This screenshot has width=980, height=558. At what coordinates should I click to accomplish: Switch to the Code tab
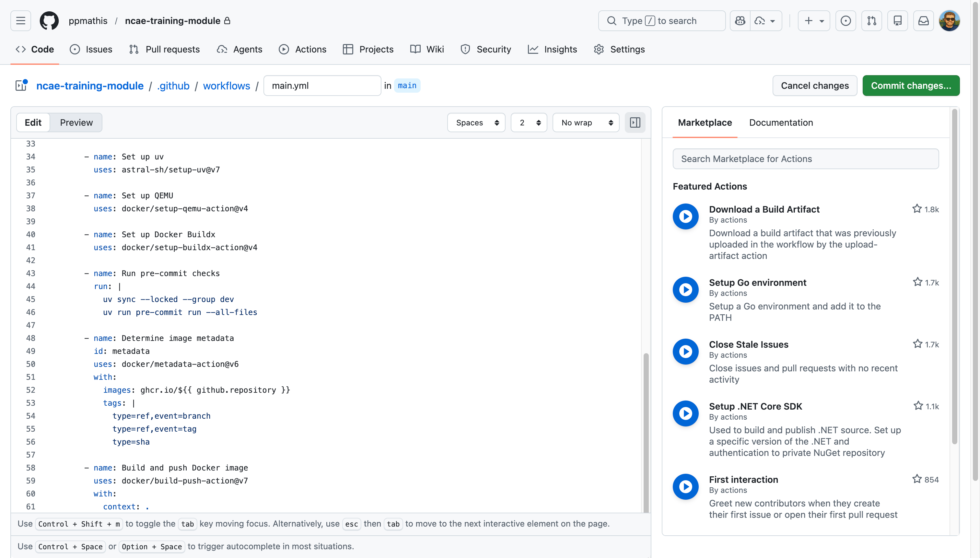coord(35,50)
